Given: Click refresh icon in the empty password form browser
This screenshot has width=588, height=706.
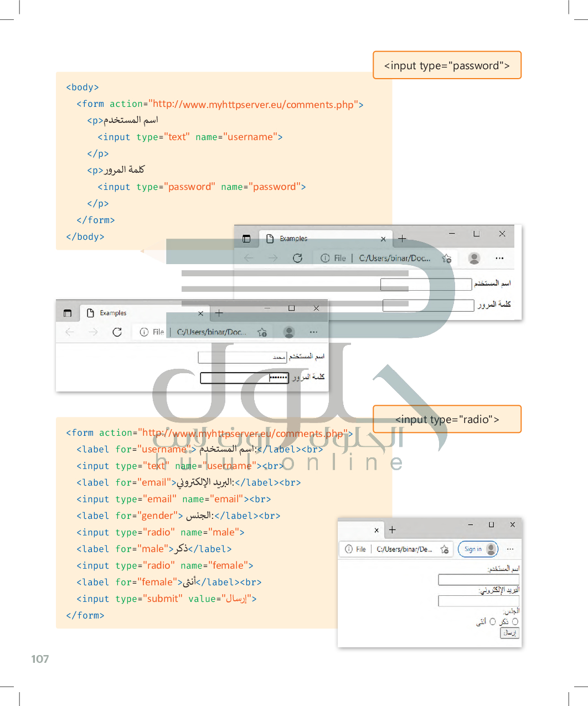Looking at the screenshot, I should pyautogui.click(x=297, y=258).
